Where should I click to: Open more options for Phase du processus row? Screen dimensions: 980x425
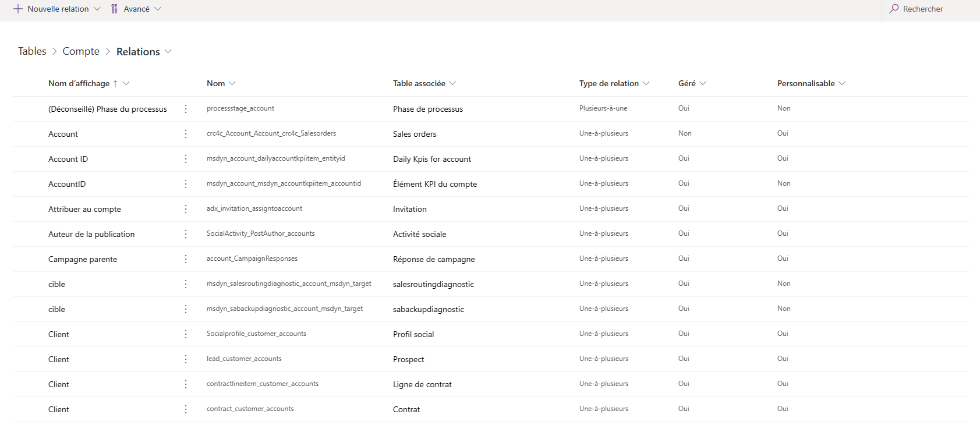186,109
